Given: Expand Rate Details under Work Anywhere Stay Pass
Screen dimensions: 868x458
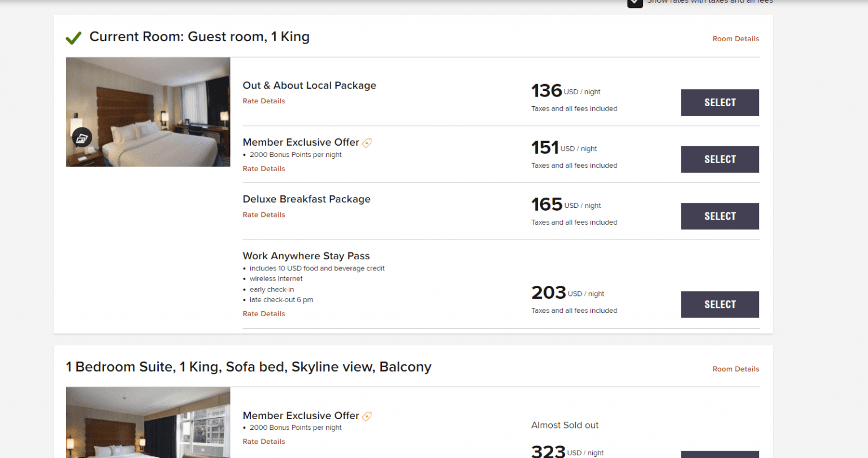Looking at the screenshot, I should (264, 313).
